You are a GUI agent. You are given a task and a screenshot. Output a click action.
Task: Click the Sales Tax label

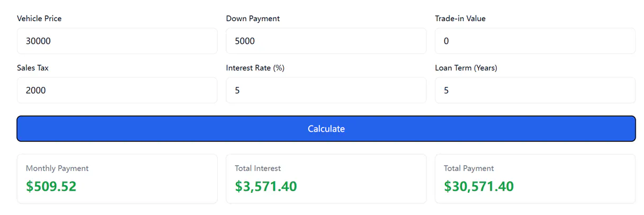click(x=33, y=68)
